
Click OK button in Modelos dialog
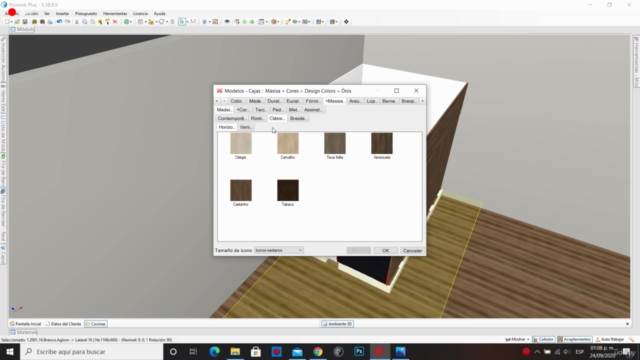click(x=385, y=251)
